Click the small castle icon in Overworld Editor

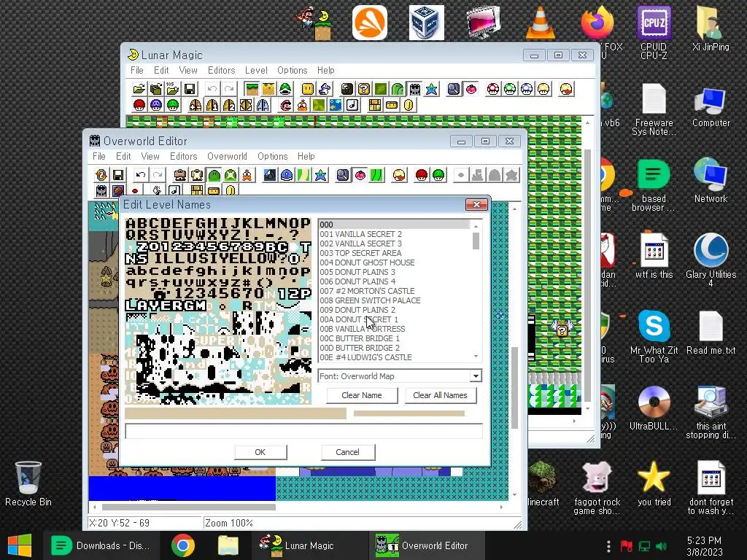point(101,190)
